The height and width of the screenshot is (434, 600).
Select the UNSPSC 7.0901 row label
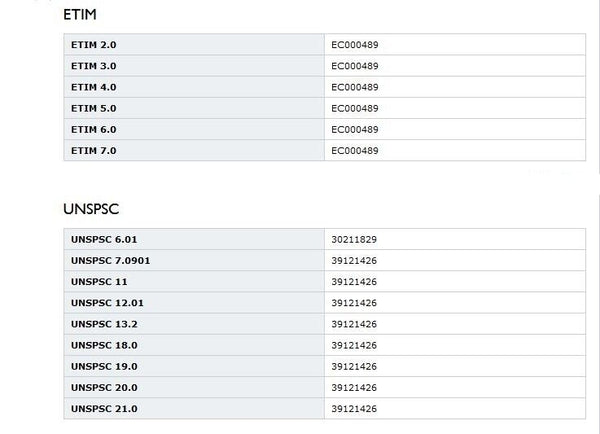[x=110, y=260]
